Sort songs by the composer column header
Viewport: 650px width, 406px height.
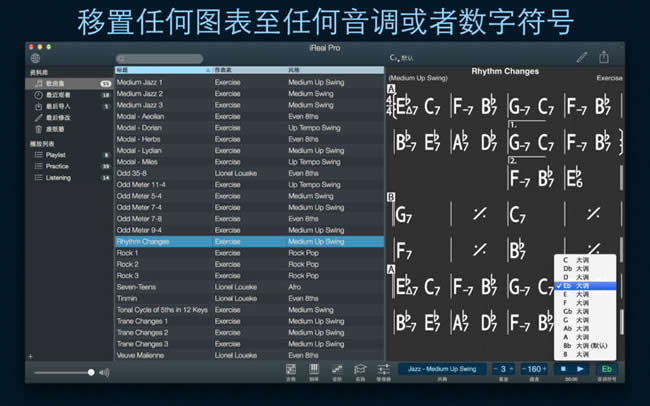(x=250, y=70)
